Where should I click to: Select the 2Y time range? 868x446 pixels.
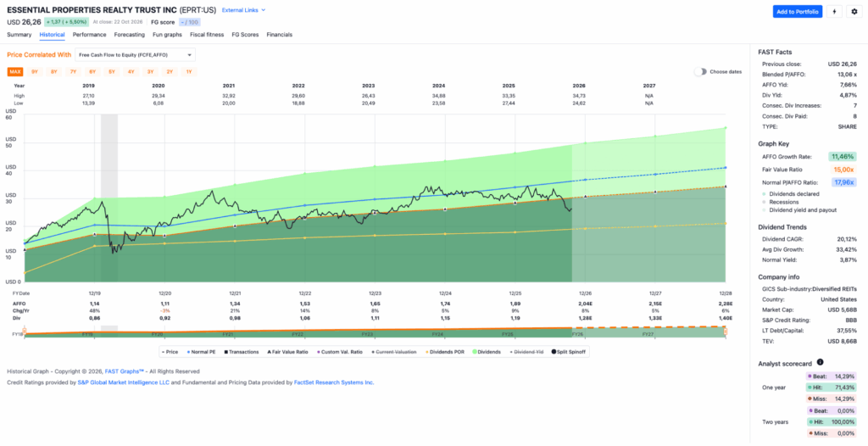coord(170,71)
